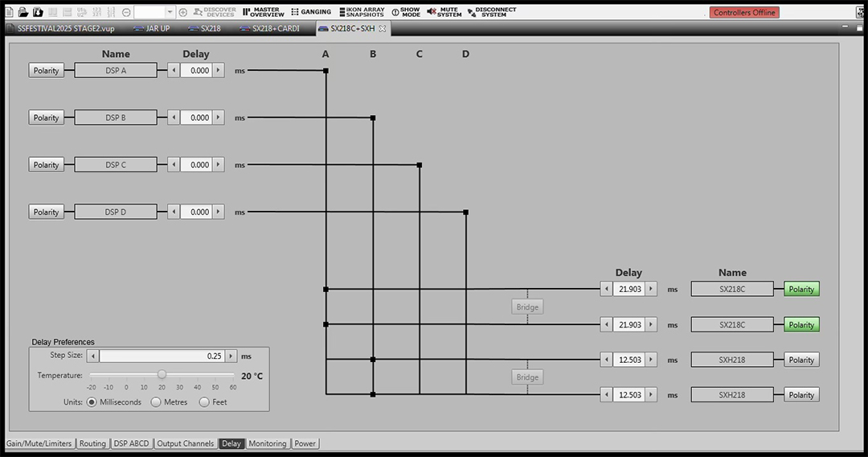
Task: Switch to the Routing tab
Action: 92,443
